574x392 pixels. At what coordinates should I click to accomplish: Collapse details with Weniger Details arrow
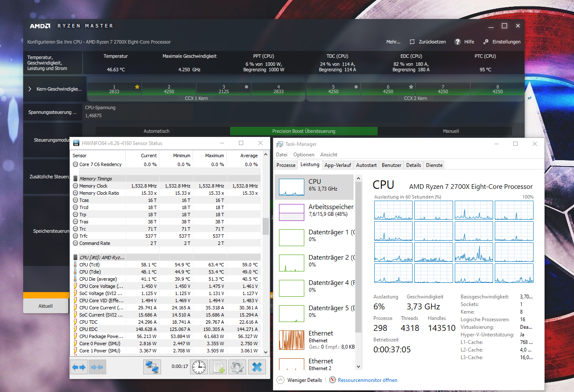tap(280, 380)
